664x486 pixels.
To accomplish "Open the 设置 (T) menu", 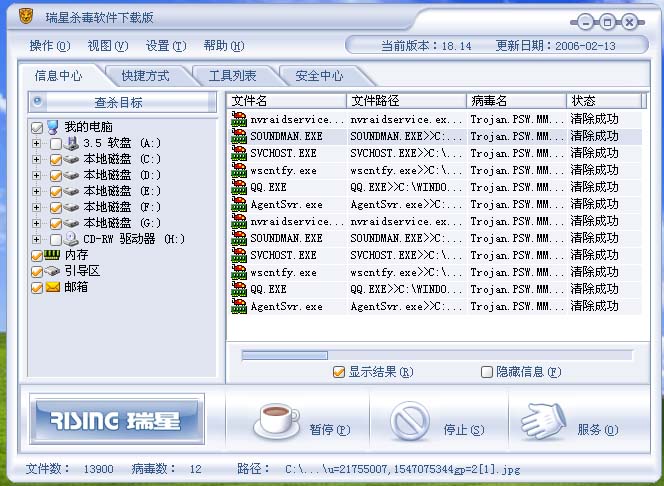I will pyautogui.click(x=166, y=46).
